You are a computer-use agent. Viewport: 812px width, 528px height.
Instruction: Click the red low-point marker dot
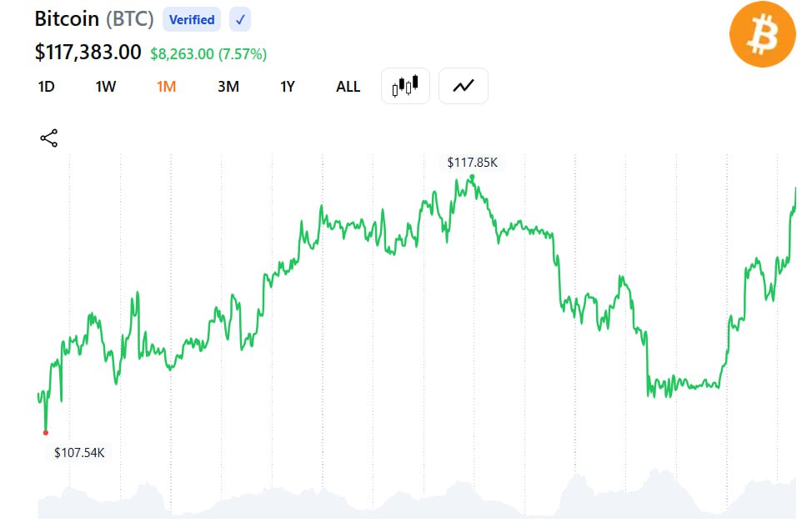pos(46,432)
